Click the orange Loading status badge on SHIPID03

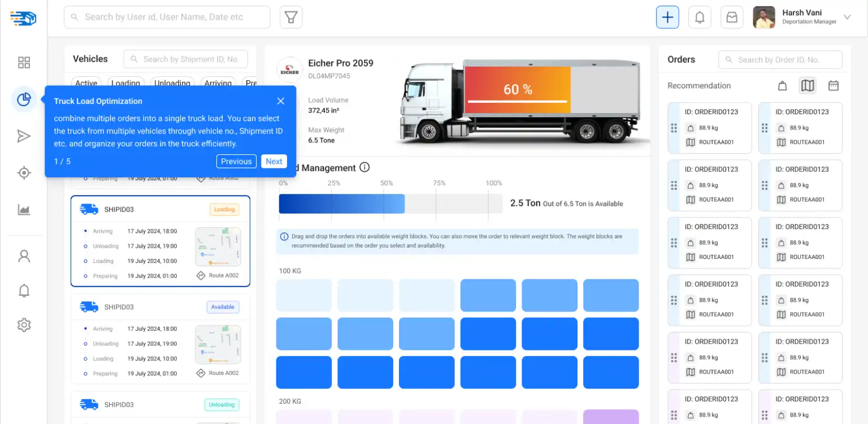click(224, 209)
